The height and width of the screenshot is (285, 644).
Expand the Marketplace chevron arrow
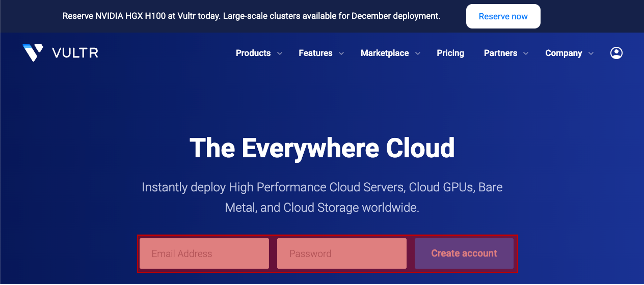pos(418,53)
